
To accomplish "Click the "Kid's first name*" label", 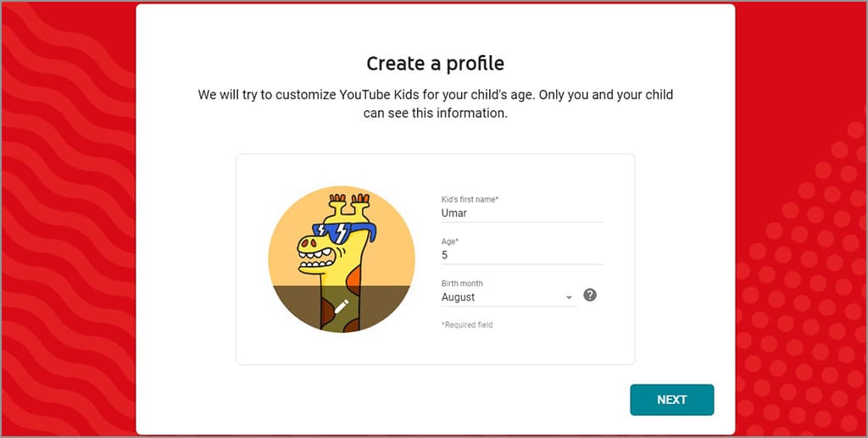I will 470,199.
